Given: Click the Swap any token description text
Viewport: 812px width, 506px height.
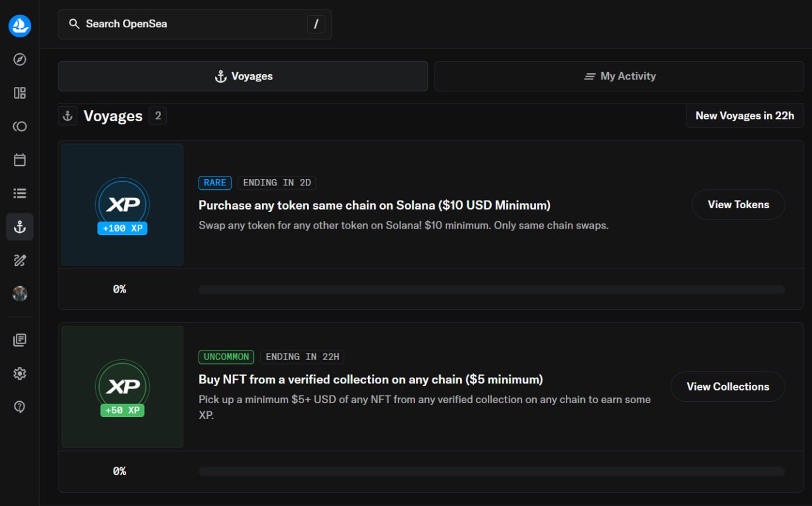Looking at the screenshot, I should (x=403, y=225).
